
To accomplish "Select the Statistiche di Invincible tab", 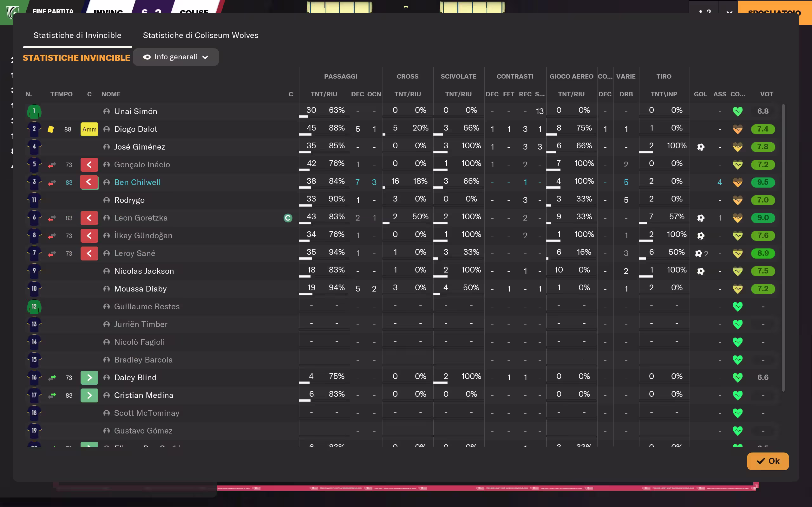I will [x=77, y=35].
